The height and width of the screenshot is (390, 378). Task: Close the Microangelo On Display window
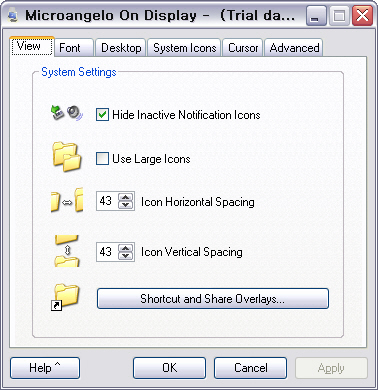pyautogui.click(x=362, y=16)
